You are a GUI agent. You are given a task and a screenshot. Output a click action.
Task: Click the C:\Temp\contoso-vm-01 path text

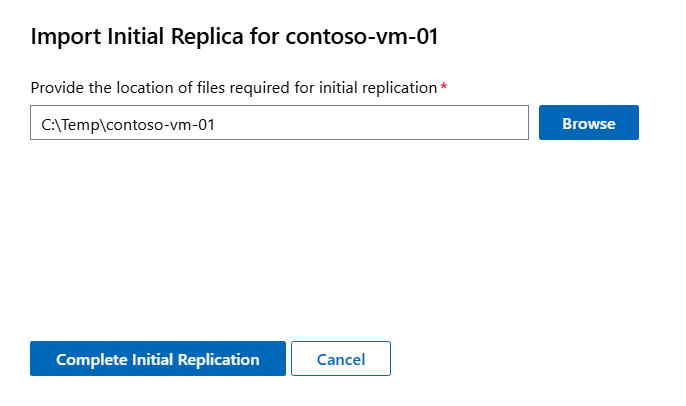(128, 125)
